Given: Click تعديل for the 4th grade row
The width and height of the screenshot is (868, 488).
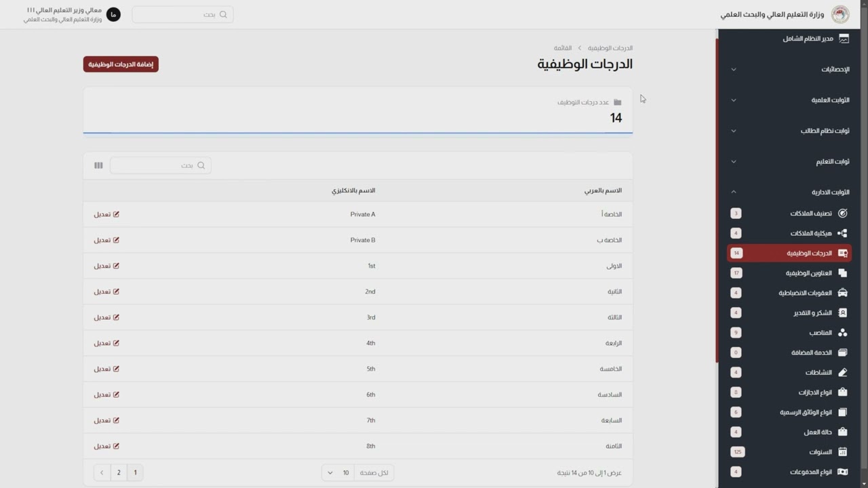Looking at the screenshot, I should (106, 343).
